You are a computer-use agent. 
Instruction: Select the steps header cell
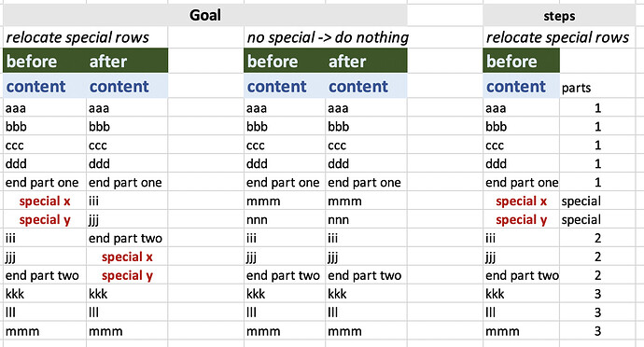pyautogui.click(x=559, y=16)
